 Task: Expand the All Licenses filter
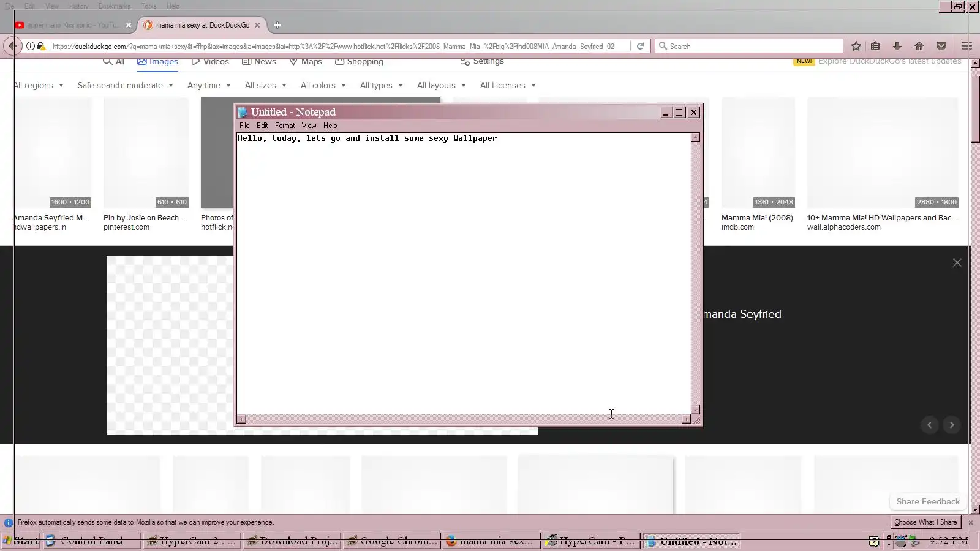(508, 85)
